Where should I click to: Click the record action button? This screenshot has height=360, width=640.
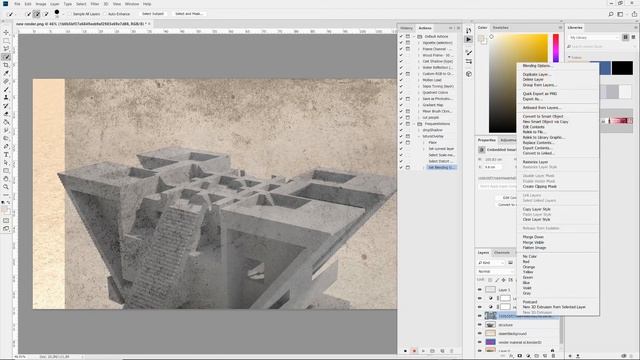[414, 351]
